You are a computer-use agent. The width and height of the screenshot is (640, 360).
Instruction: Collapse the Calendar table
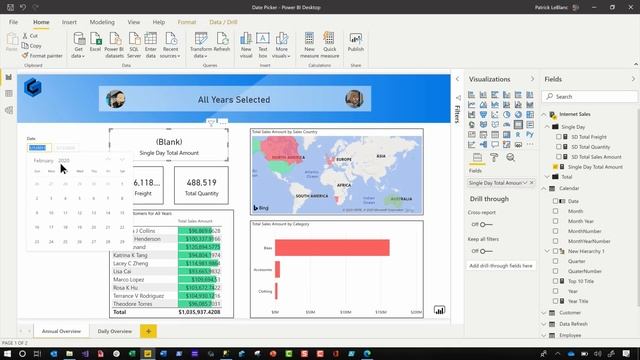click(x=544, y=188)
